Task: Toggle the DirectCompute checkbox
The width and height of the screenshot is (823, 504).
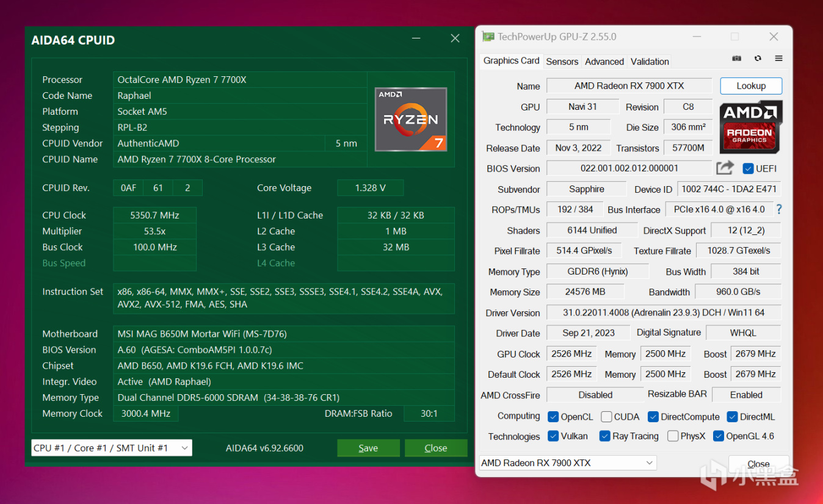Action: (x=653, y=417)
